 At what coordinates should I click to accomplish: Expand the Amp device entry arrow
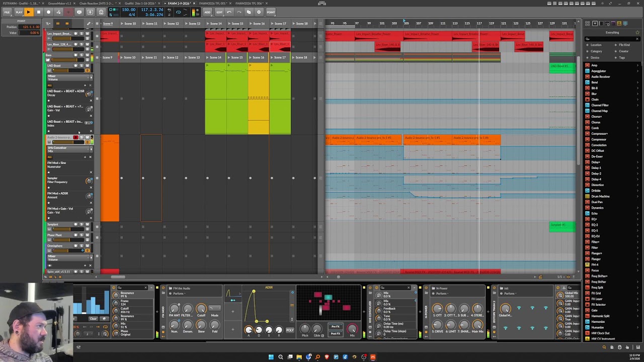click(638, 65)
